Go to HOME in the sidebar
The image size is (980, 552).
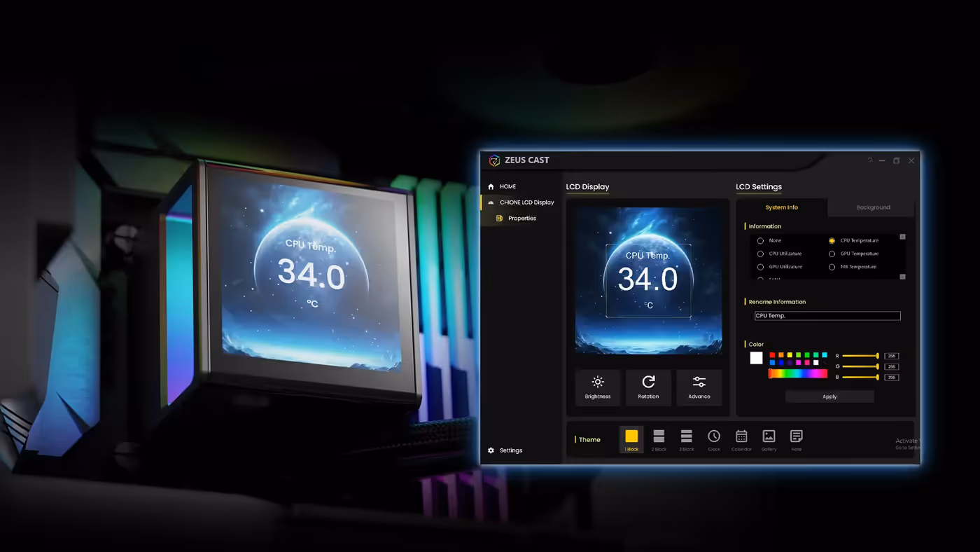tap(502, 186)
